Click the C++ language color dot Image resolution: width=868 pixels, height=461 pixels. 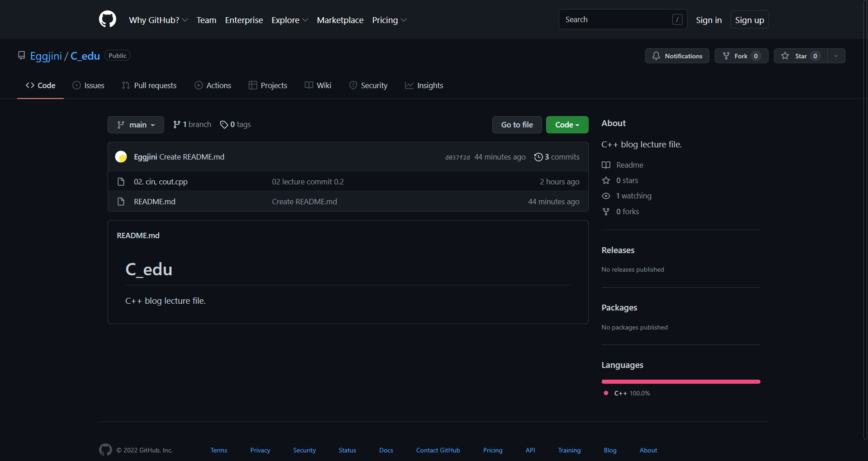606,393
